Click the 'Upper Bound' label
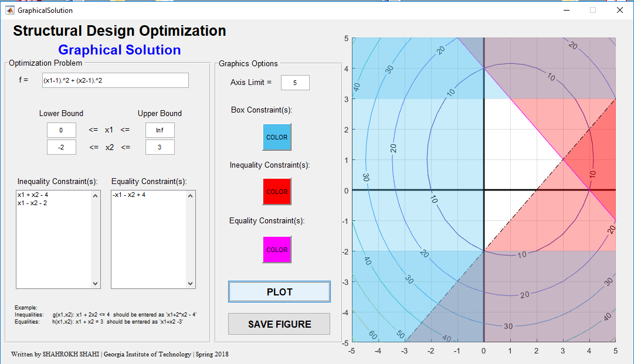Image resolution: width=634 pixels, height=364 pixels. pos(160,114)
